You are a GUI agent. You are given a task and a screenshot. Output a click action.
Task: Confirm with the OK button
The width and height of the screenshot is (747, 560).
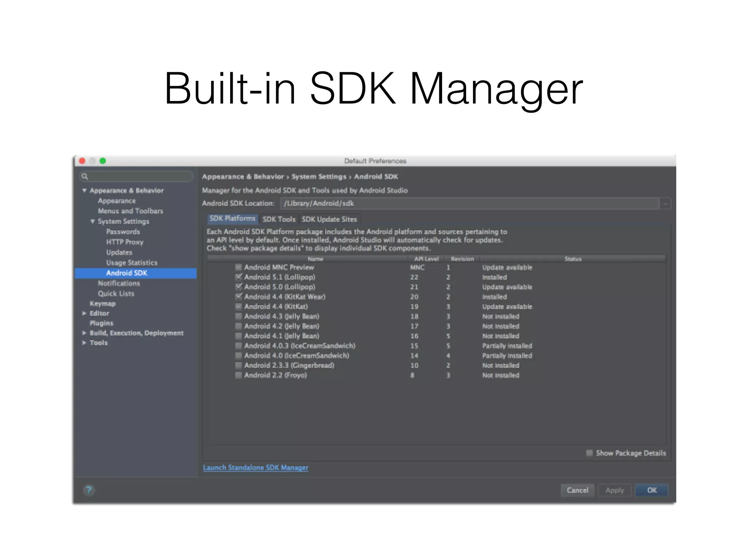(652, 490)
